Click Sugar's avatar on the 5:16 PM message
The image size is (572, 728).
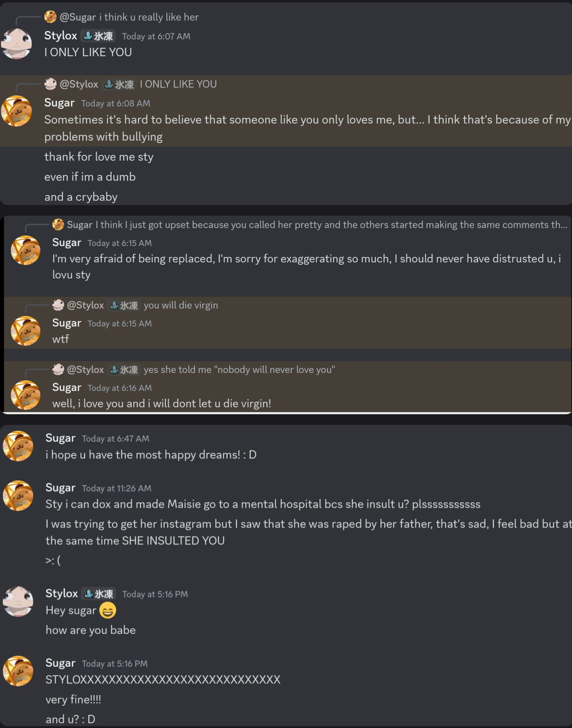click(18, 671)
